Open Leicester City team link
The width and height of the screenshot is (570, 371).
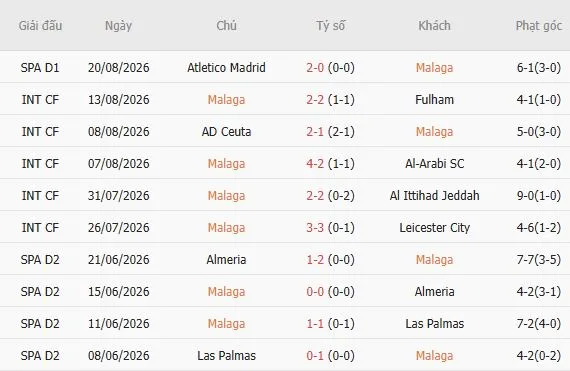(434, 227)
